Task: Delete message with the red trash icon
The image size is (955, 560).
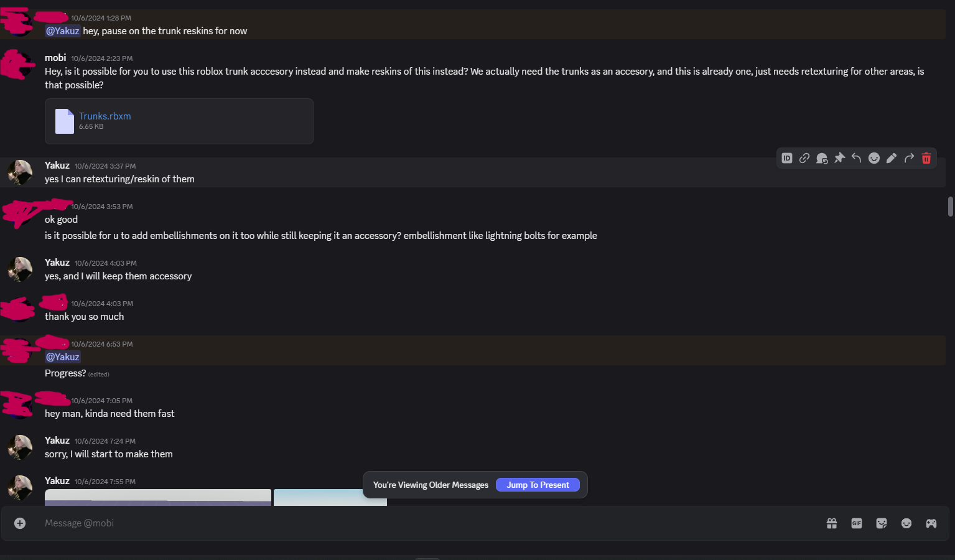Action: point(926,158)
